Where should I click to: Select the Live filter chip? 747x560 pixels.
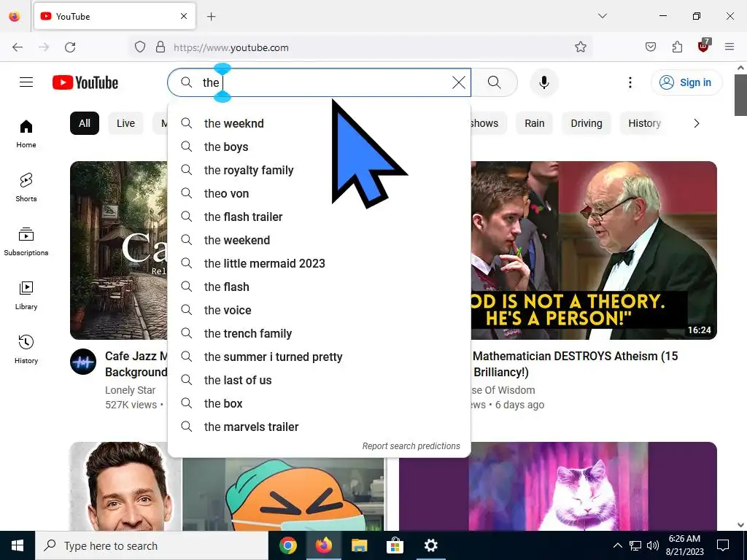tap(125, 123)
